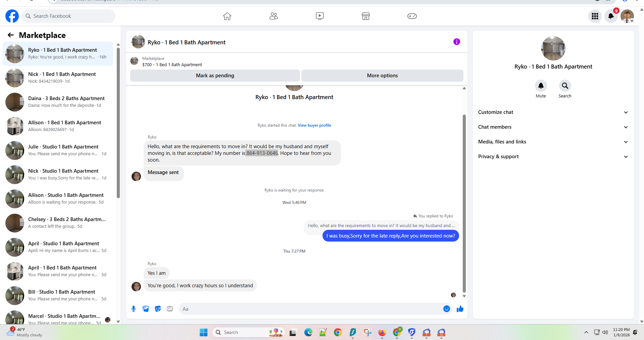
Task: Open View buyer profile link
Action: coord(314,125)
